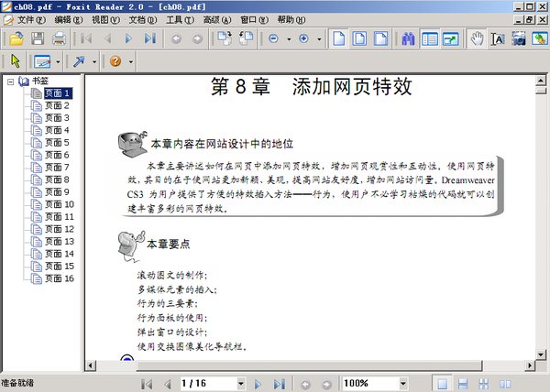Open the 视图 menu

pos(105,19)
